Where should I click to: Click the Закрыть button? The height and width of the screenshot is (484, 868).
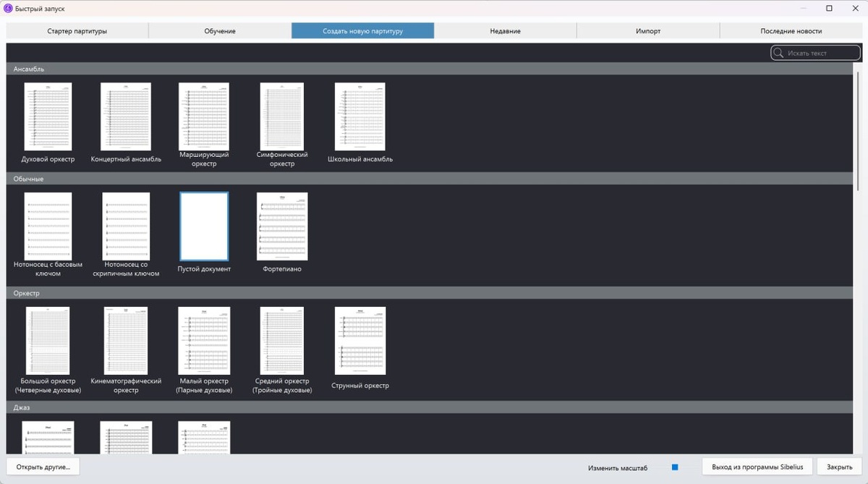coord(839,467)
